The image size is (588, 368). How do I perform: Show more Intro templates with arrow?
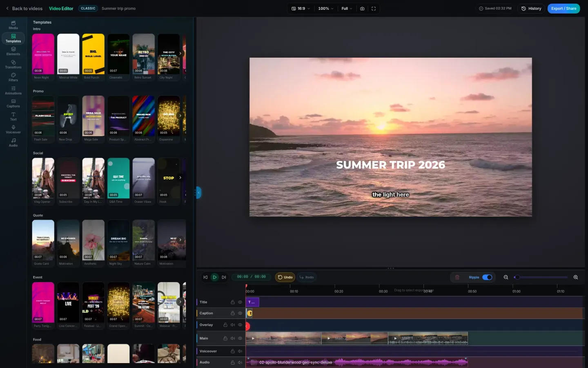coord(180,54)
